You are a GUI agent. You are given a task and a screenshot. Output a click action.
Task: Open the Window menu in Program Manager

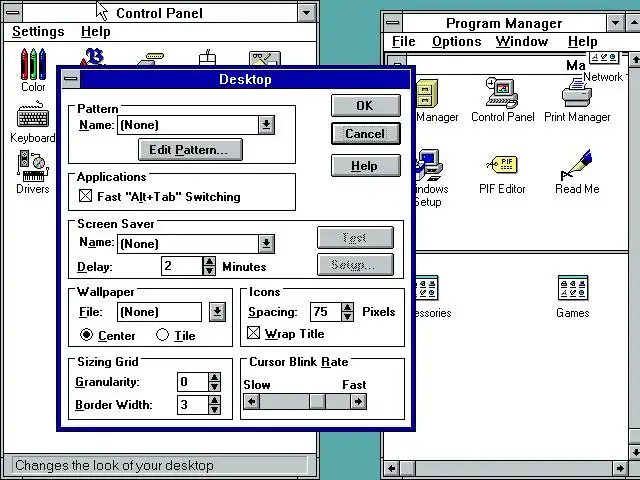[522, 41]
